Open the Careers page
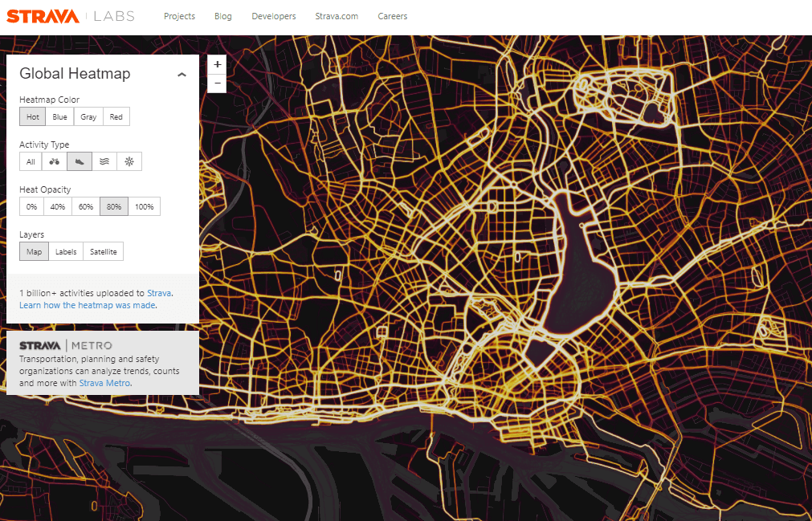812x521 pixels. tap(393, 16)
